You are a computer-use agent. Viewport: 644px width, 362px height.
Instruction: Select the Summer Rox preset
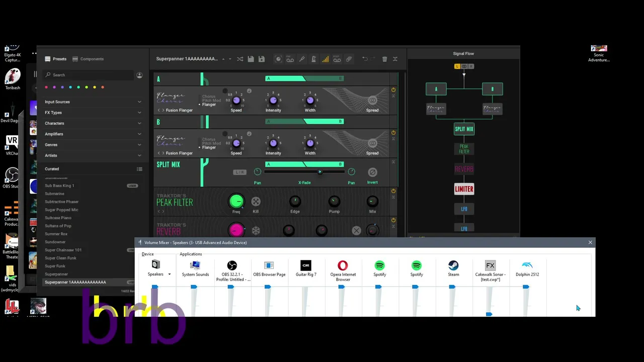point(90,234)
